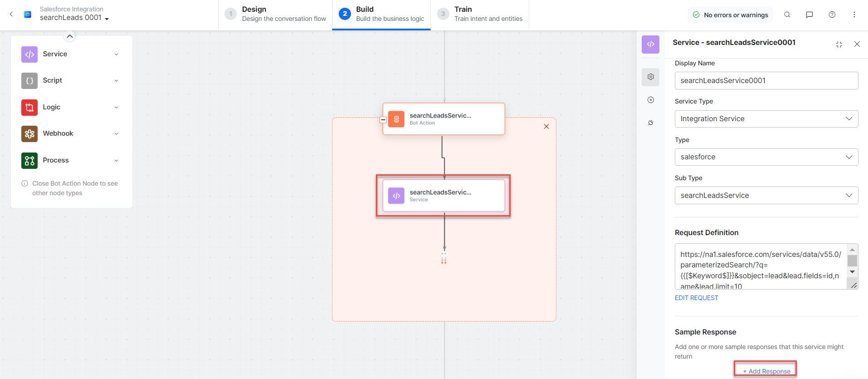Image resolution: width=868 pixels, height=379 pixels.
Task: Collapse the Bot Action node with the minus toggle
Action: coord(383,120)
